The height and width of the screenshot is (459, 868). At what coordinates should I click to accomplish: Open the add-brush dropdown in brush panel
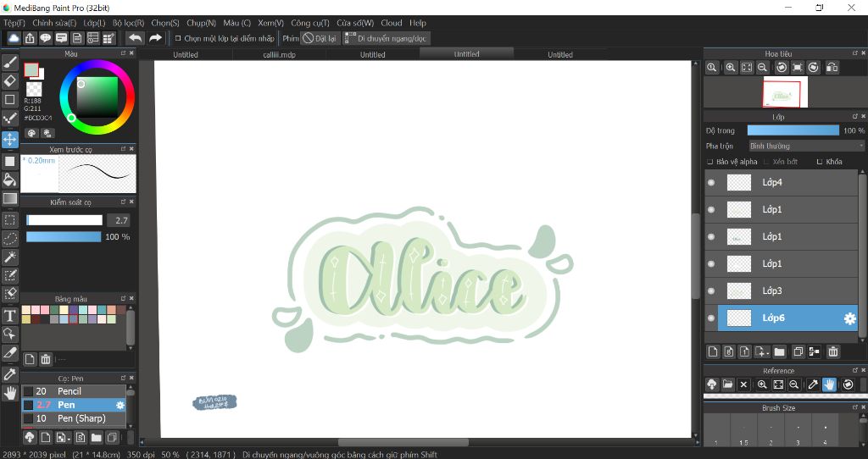click(x=64, y=438)
